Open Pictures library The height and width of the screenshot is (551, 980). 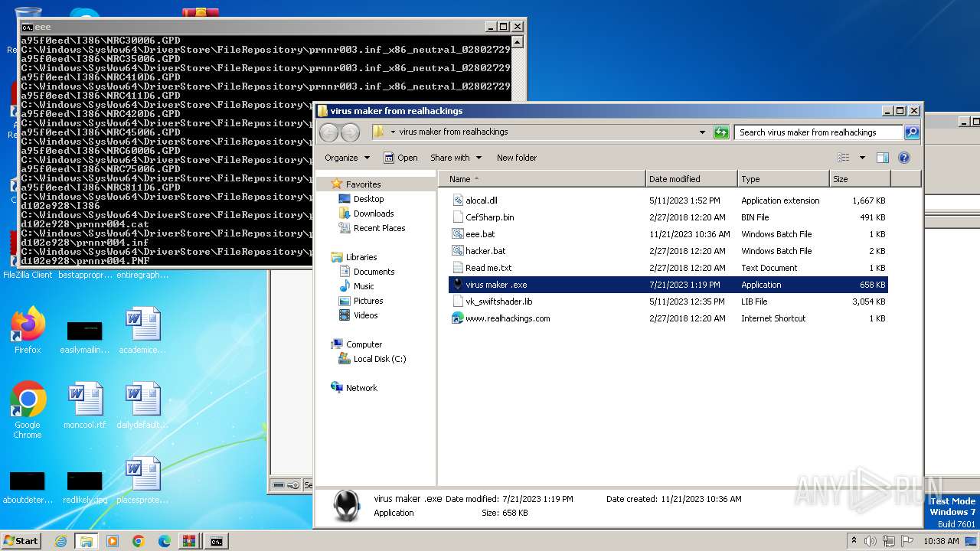click(367, 301)
